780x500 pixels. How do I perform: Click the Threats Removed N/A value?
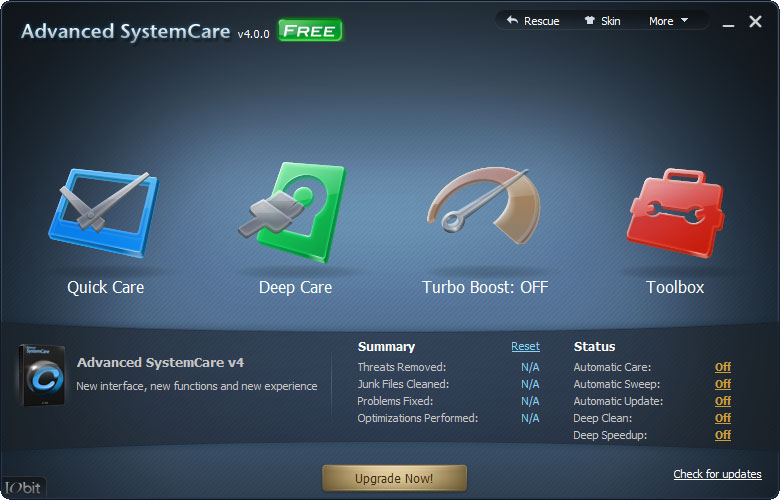point(530,367)
